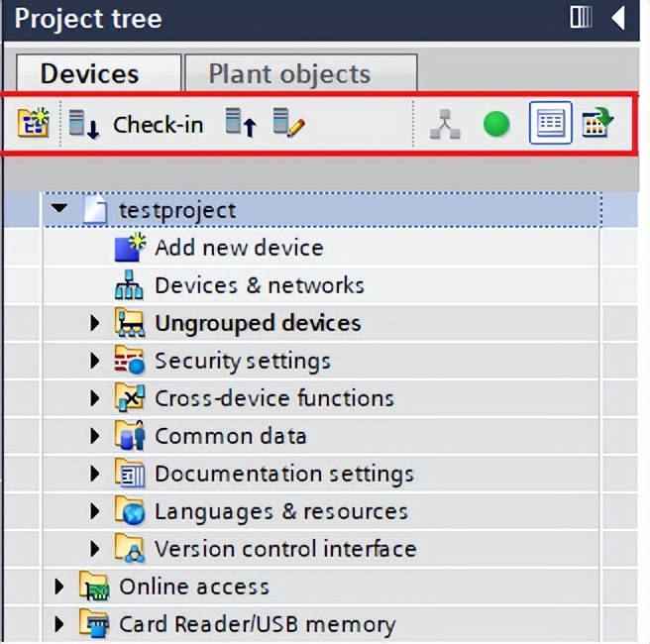This screenshot has width=650, height=644.
Task: Click the gray network topology icon
Action: 445,125
